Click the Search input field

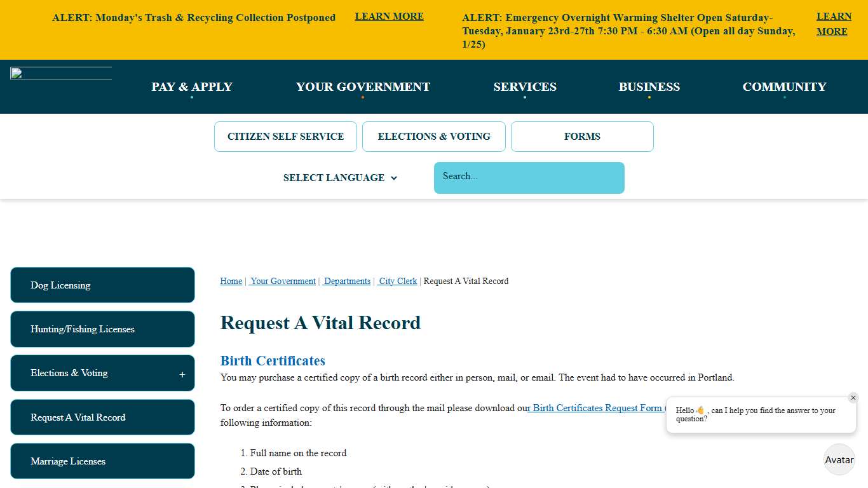529,177
